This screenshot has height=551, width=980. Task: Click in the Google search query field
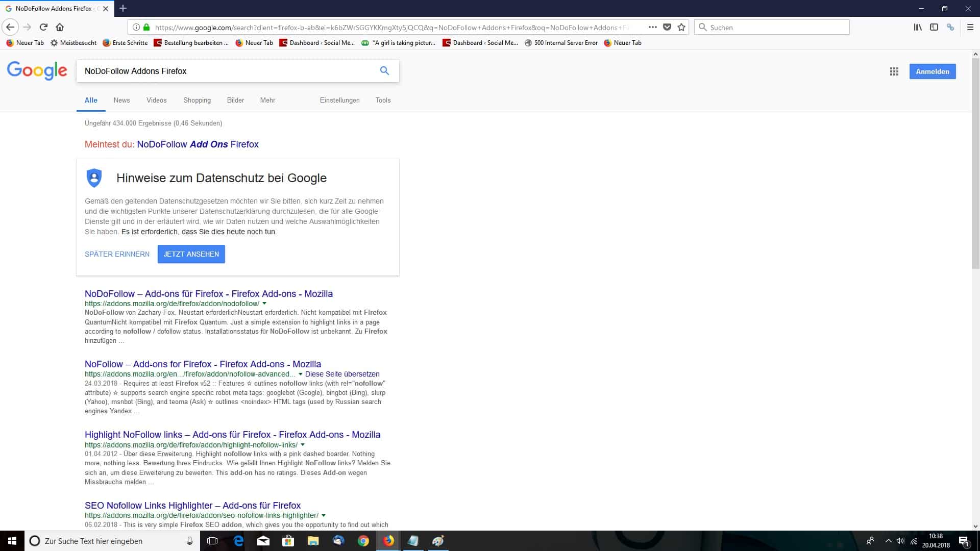coord(227,71)
